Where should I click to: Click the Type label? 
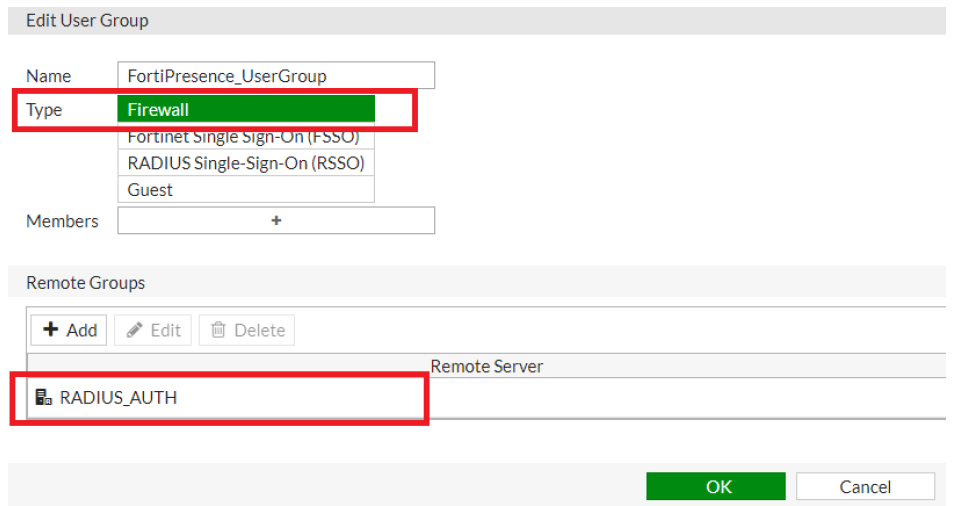point(44,110)
